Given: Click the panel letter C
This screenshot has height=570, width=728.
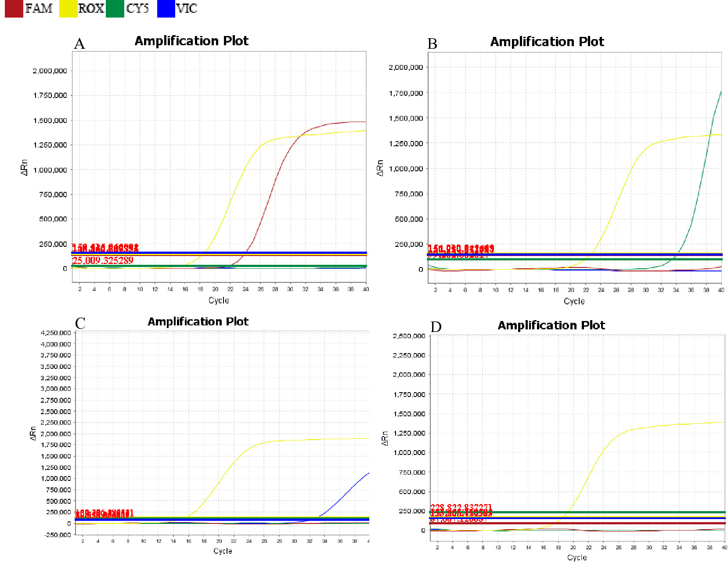Looking at the screenshot, I should (x=80, y=323).
